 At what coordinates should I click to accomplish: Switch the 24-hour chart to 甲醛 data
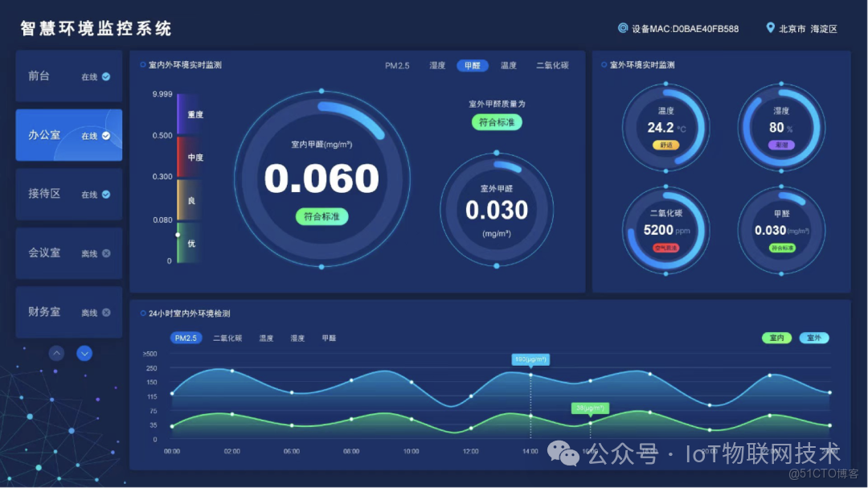[328, 338]
